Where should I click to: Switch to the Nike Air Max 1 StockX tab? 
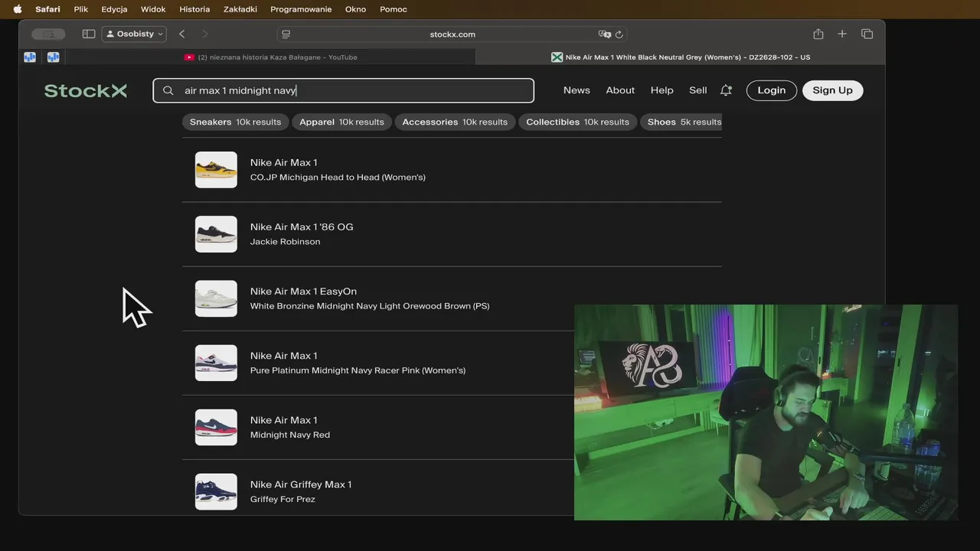click(681, 57)
